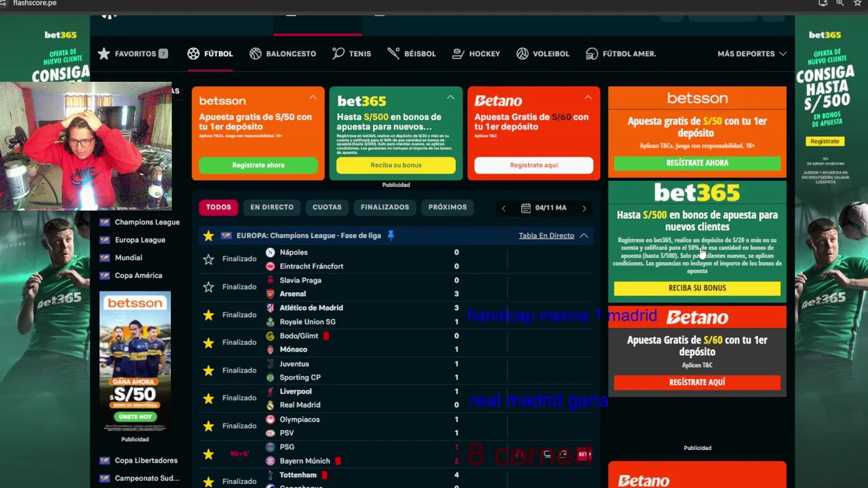Click the Atlético de Madrid crest
Image resolution: width=868 pixels, height=488 pixels.
point(270,308)
